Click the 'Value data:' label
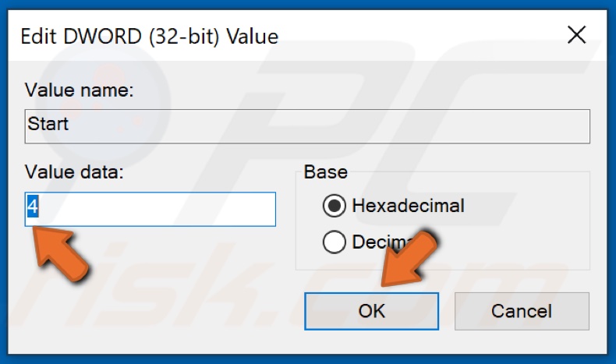This screenshot has height=364, width=616. pos(74,172)
